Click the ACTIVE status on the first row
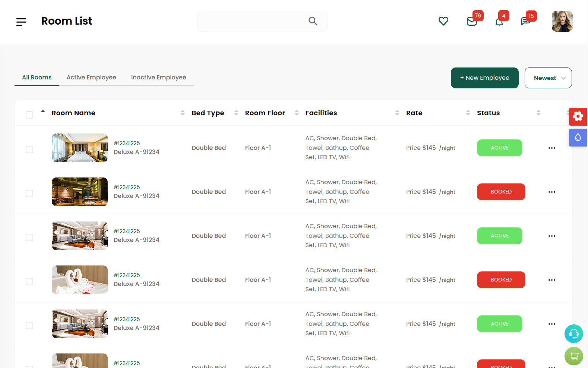This screenshot has width=588, height=368. [500, 148]
